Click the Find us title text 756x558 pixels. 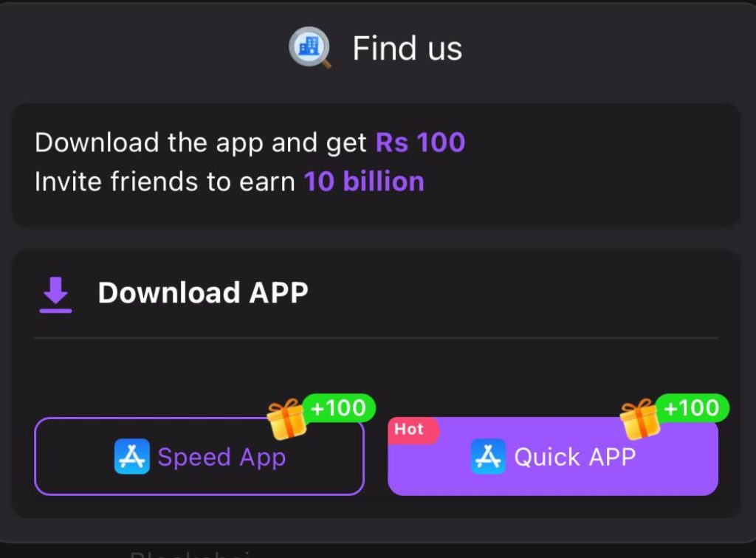click(x=408, y=48)
